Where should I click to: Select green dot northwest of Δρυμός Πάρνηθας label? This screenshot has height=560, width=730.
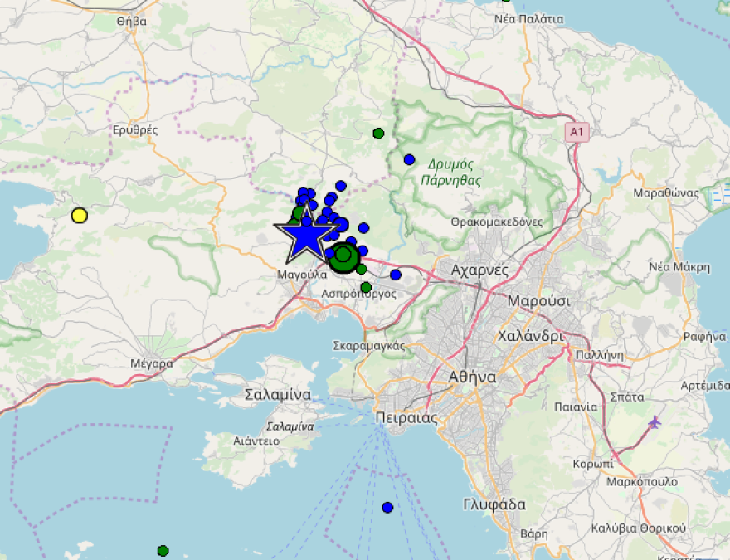click(x=378, y=133)
